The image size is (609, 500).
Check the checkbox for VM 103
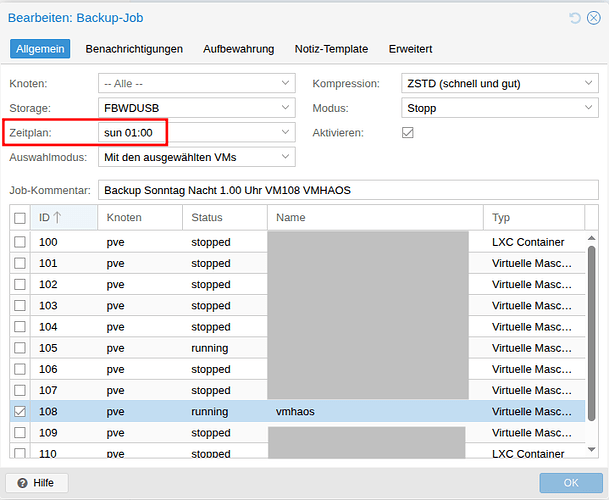coord(20,306)
